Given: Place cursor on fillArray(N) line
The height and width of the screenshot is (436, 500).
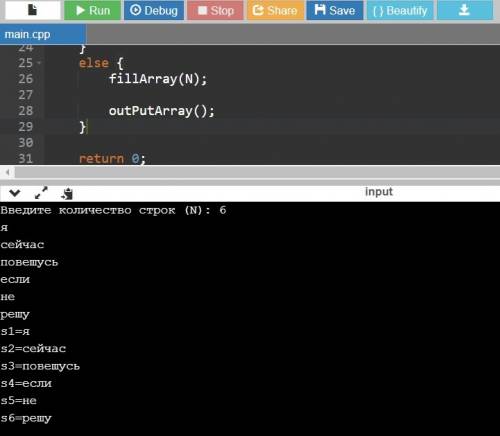Looking at the screenshot, I should click(158, 79).
